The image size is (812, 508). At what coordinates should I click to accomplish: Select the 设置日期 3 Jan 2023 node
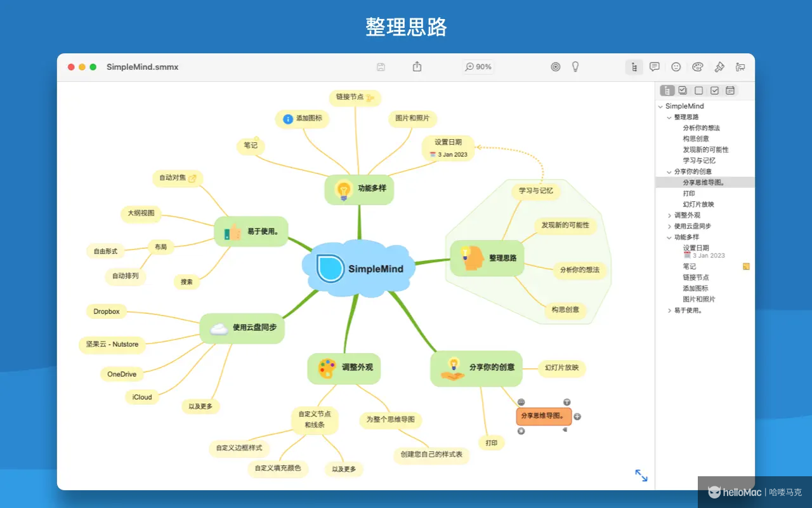(449, 148)
